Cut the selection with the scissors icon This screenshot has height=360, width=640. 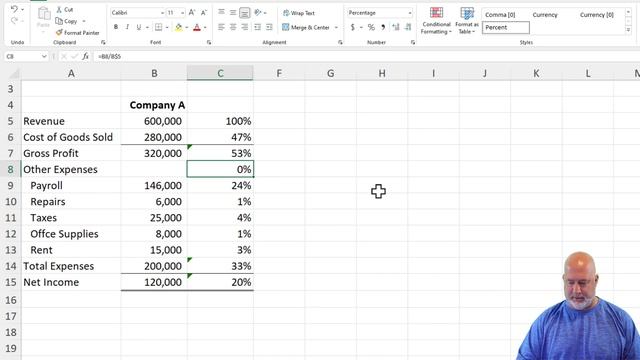click(64, 9)
